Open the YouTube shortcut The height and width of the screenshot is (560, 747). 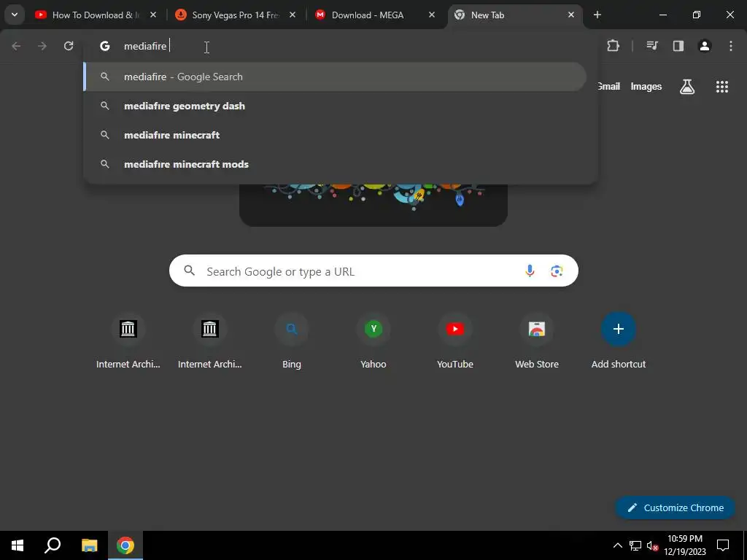455,341
